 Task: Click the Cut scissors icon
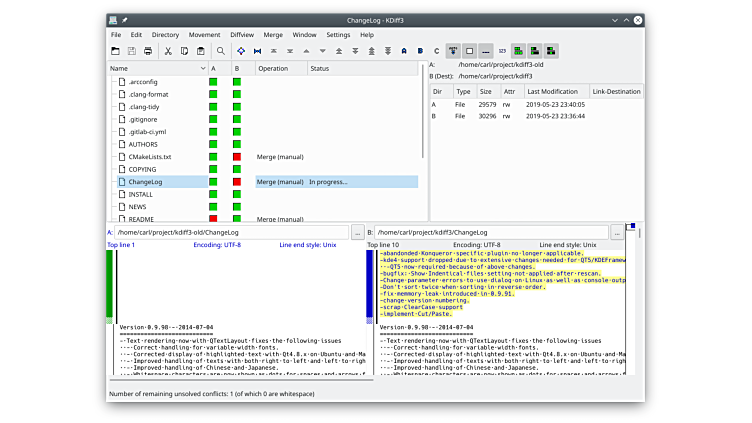point(168,51)
